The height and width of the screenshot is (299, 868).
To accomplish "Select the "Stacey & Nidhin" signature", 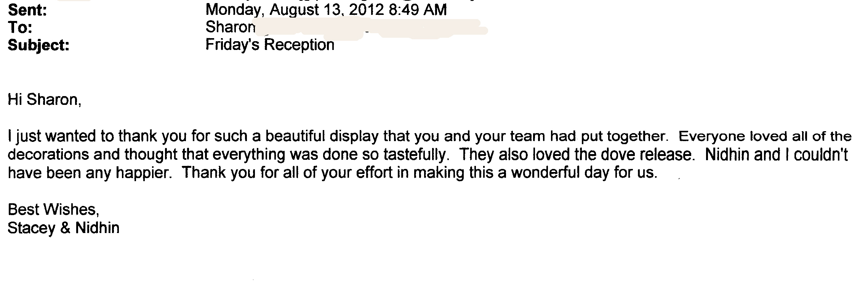I will 64,228.
